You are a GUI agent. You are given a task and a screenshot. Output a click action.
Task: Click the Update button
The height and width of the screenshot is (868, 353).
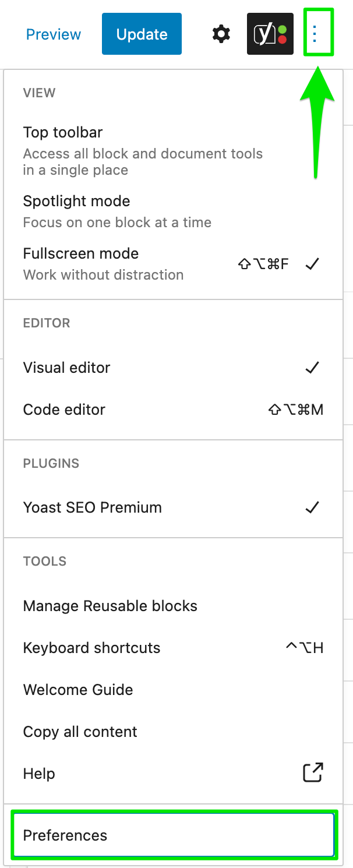point(142,34)
